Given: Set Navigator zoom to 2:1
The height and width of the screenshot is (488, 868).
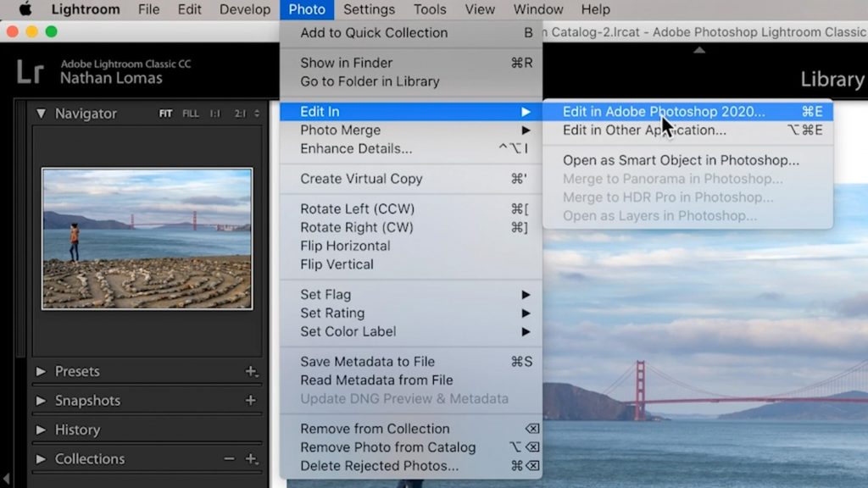Looking at the screenshot, I should [240, 114].
